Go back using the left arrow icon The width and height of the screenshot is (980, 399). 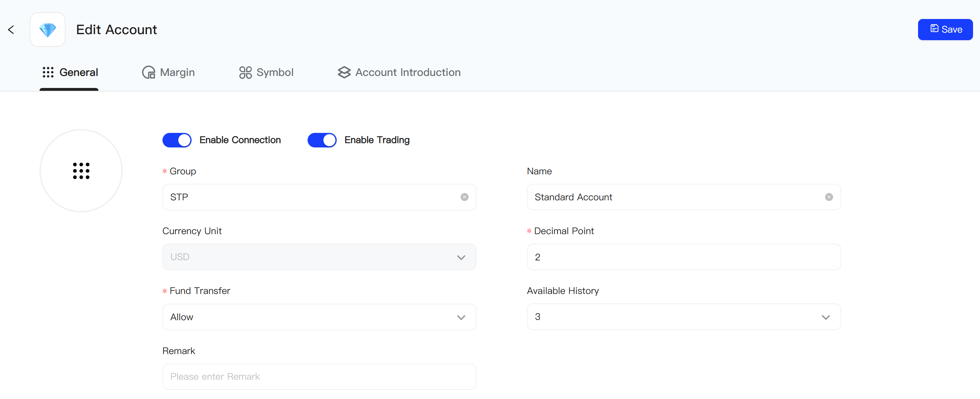[x=11, y=30]
